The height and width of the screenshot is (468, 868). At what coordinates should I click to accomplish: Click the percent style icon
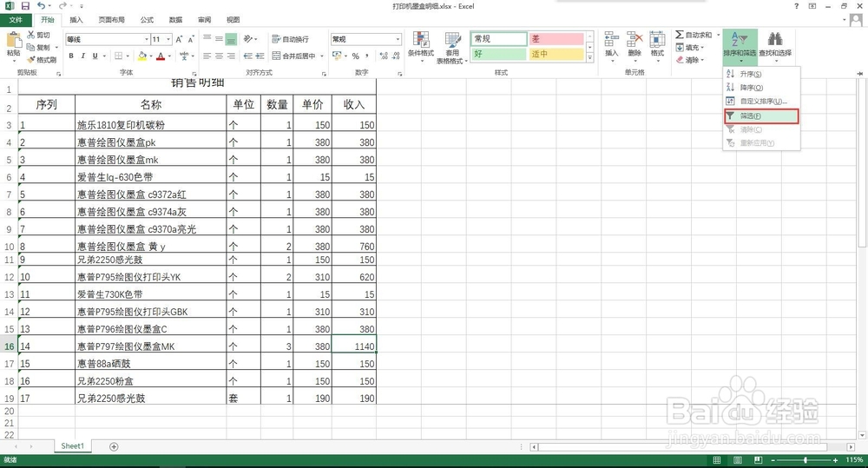[x=355, y=56]
